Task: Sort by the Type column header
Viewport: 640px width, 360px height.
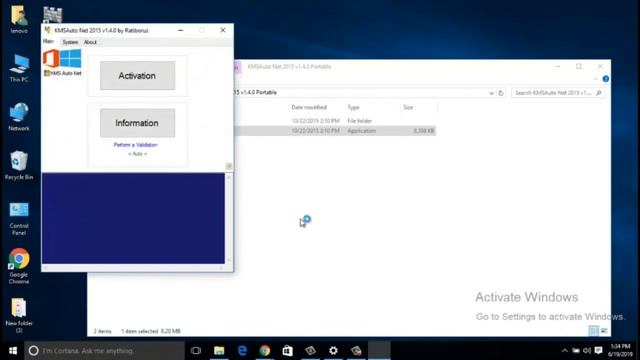Action: tap(353, 107)
